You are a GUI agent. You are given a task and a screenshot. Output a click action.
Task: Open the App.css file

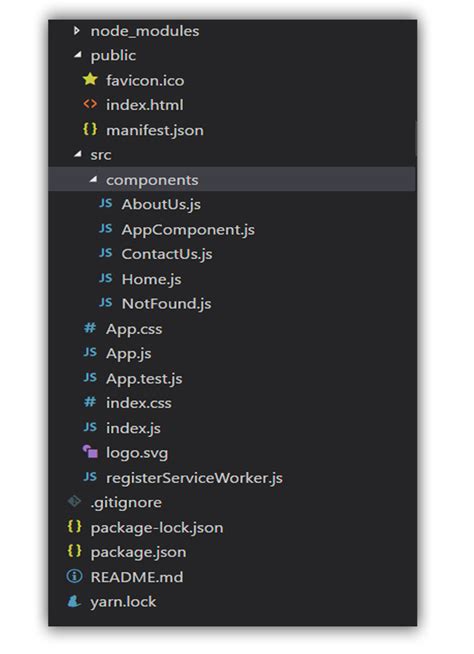pyautogui.click(x=134, y=329)
